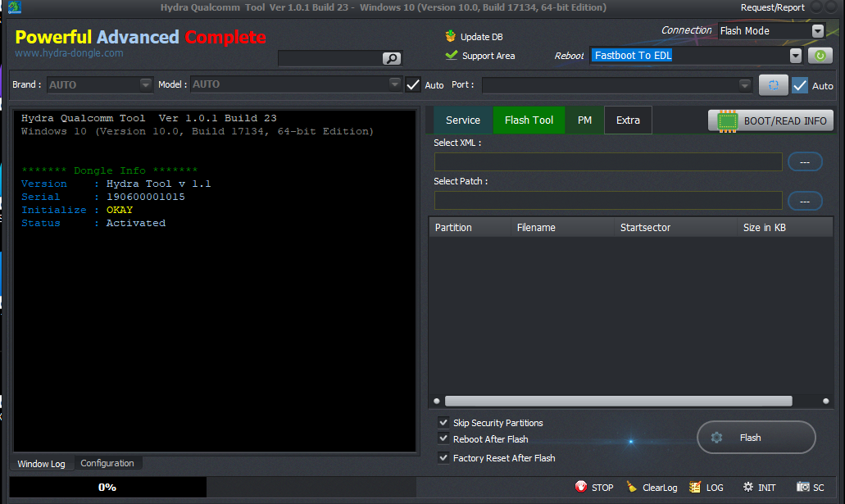The height and width of the screenshot is (504, 845).
Task: Click the chip icon on BOOT/READ INFO
Action: point(728,120)
